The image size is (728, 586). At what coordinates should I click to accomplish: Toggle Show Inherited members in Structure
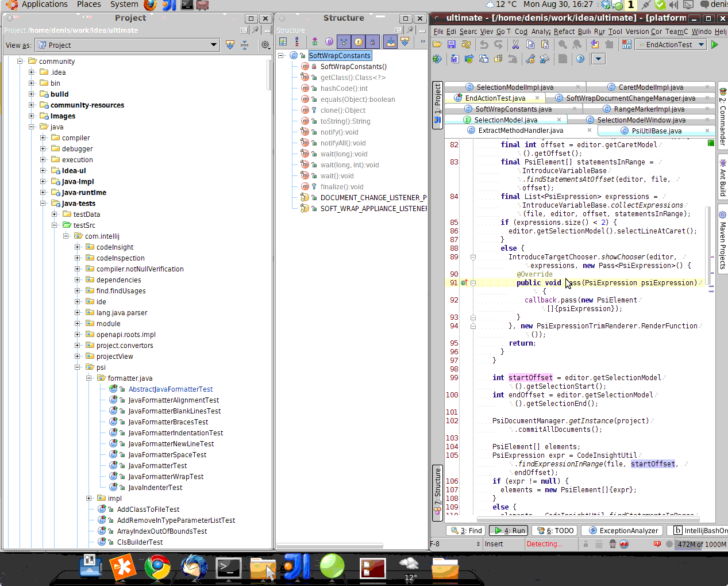344,41
